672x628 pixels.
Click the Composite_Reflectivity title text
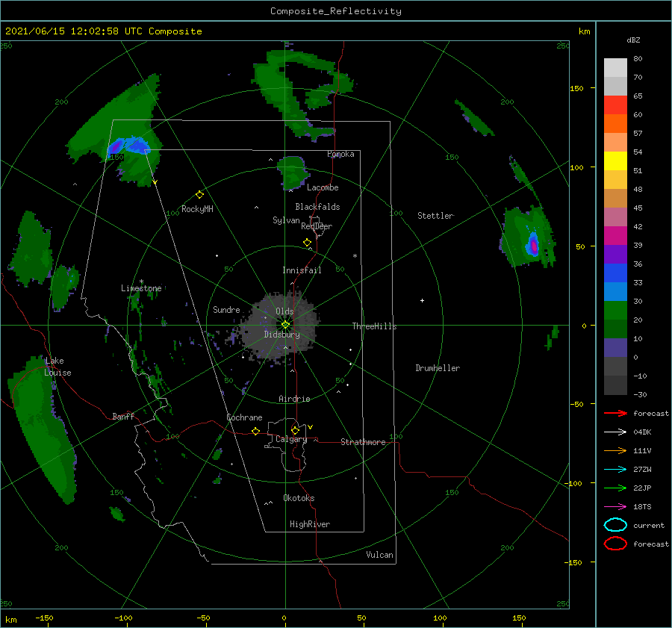point(336,11)
